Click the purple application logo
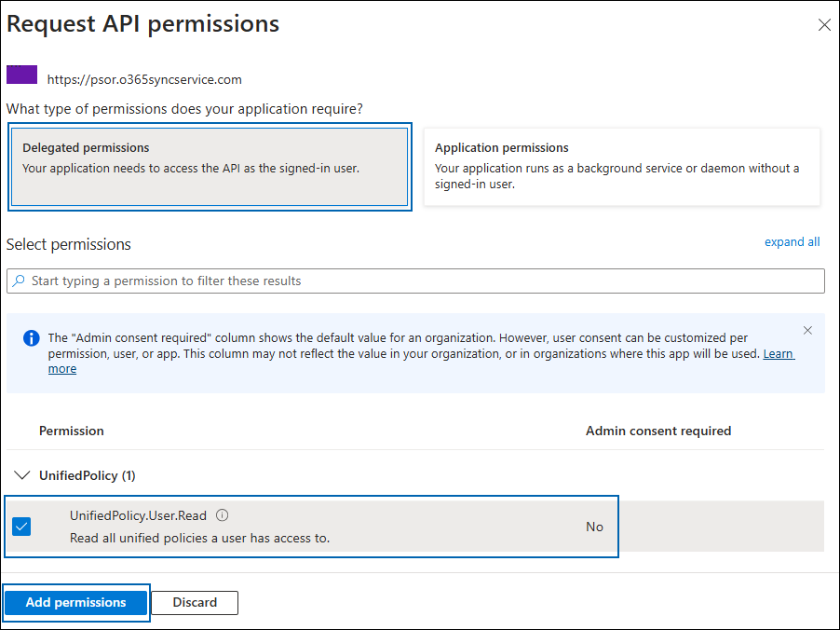Image resolution: width=840 pixels, height=630 pixels. [20, 74]
